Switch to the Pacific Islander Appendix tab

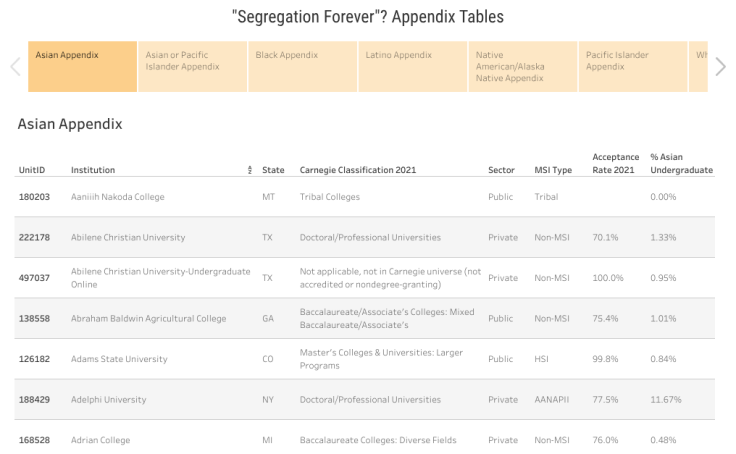click(632, 67)
